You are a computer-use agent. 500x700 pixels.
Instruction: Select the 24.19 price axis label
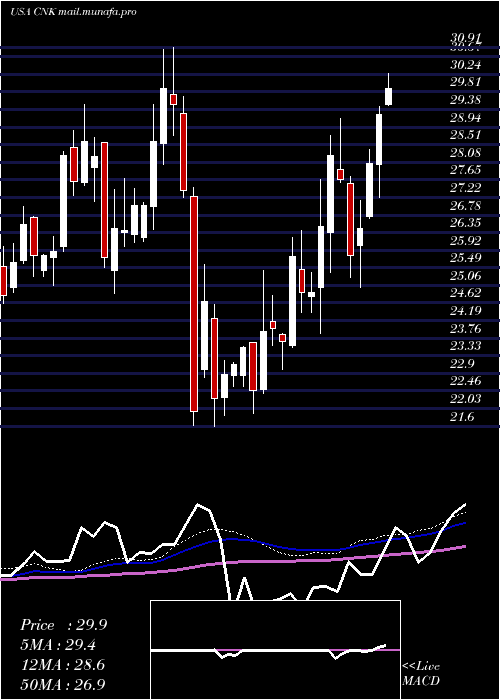466,311
